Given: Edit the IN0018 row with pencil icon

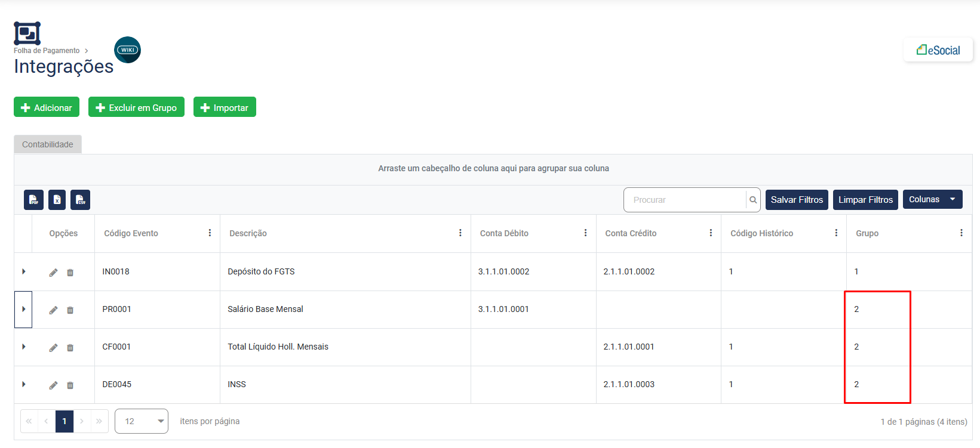Looking at the screenshot, I should pos(53,273).
